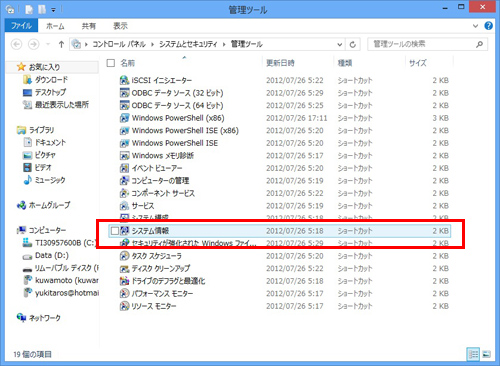Open the quick access toolbar dropdown
This screenshot has height=366, width=500.
(x=53, y=10)
